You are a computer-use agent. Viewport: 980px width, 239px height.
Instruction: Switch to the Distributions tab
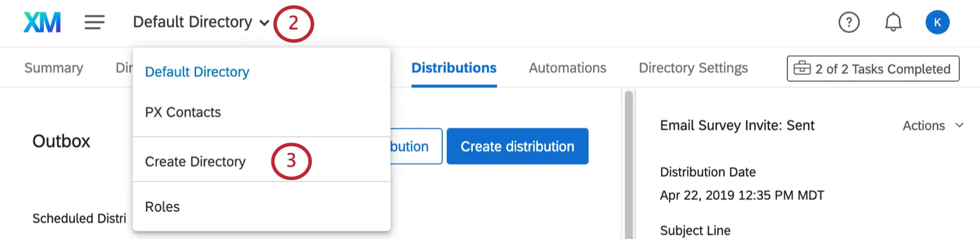tap(454, 68)
